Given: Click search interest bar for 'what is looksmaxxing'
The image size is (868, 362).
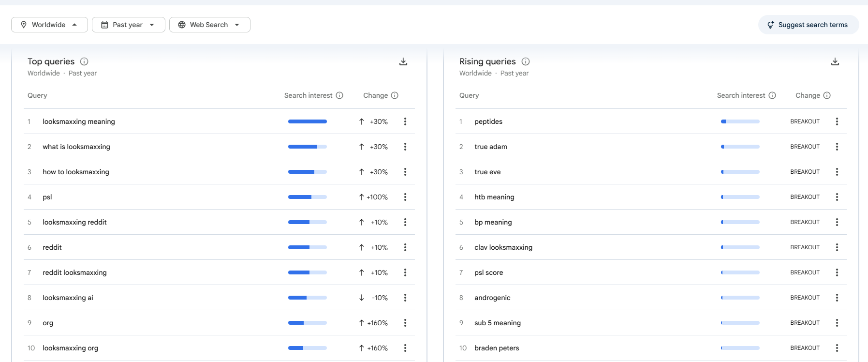Looking at the screenshot, I should (307, 147).
